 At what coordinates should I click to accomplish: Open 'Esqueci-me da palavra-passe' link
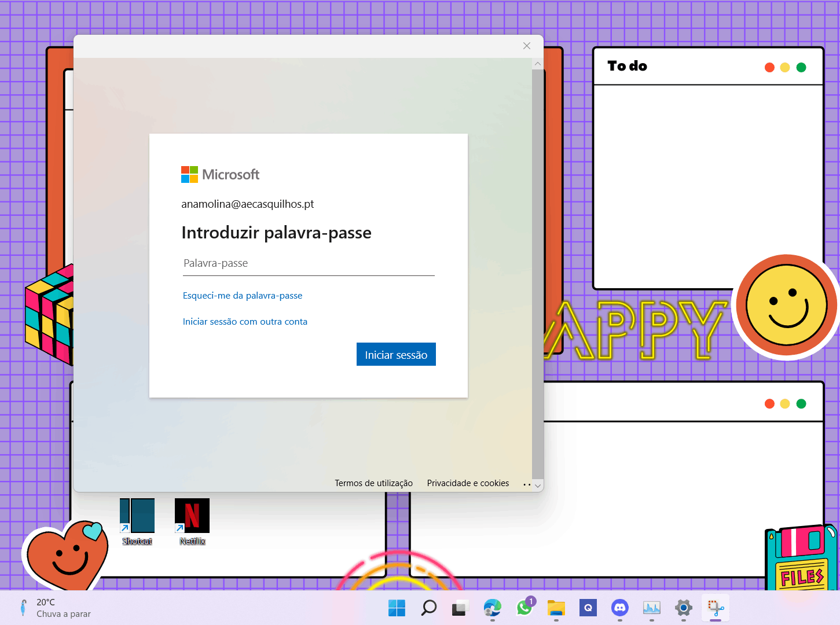tap(243, 296)
